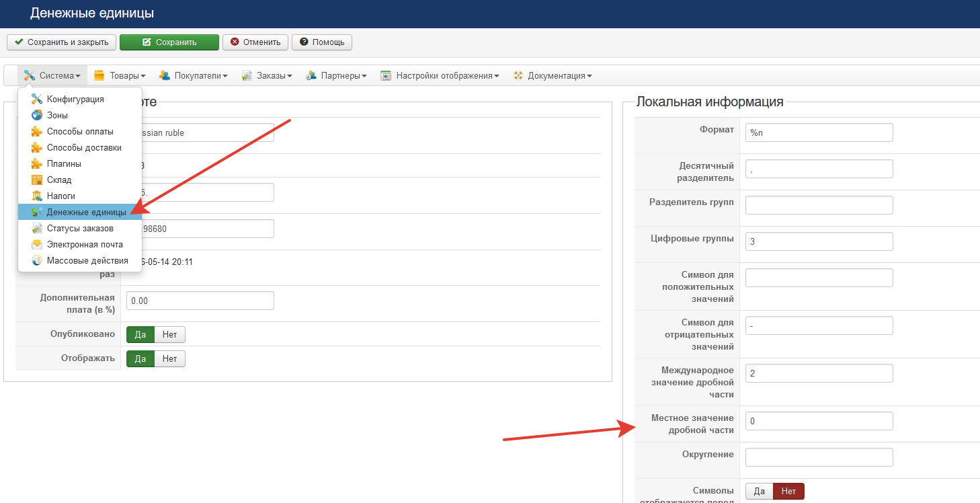The height and width of the screenshot is (503, 980).
Task: Click the question mark icon on Помощь
Action: (x=304, y=42)
